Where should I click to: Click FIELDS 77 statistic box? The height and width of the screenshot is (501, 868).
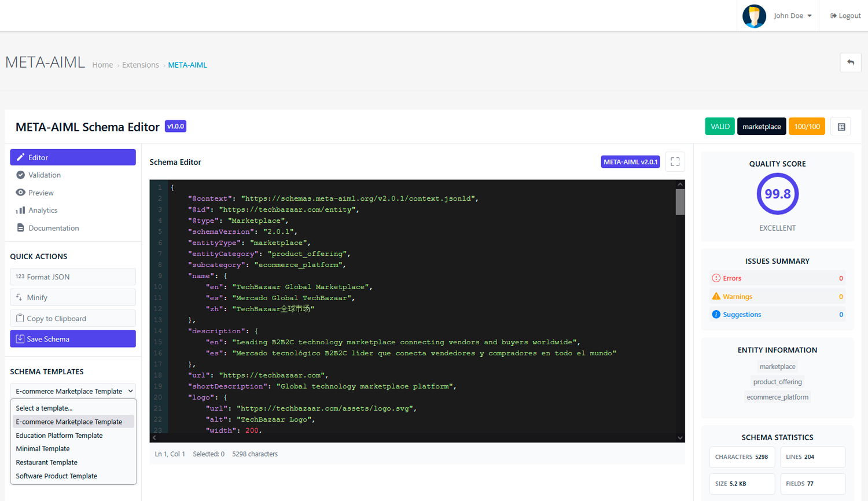(x=812, y=484)
